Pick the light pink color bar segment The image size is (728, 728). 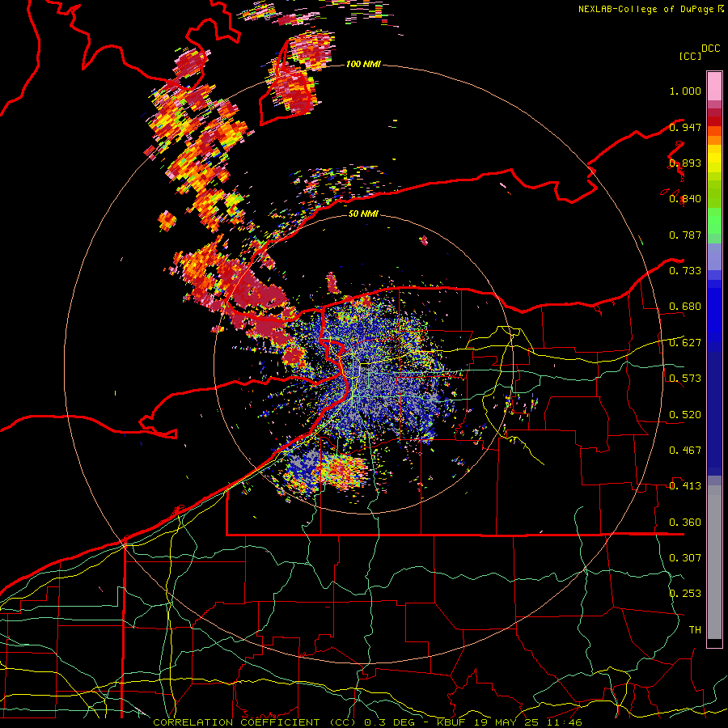[x=714, y=86]
